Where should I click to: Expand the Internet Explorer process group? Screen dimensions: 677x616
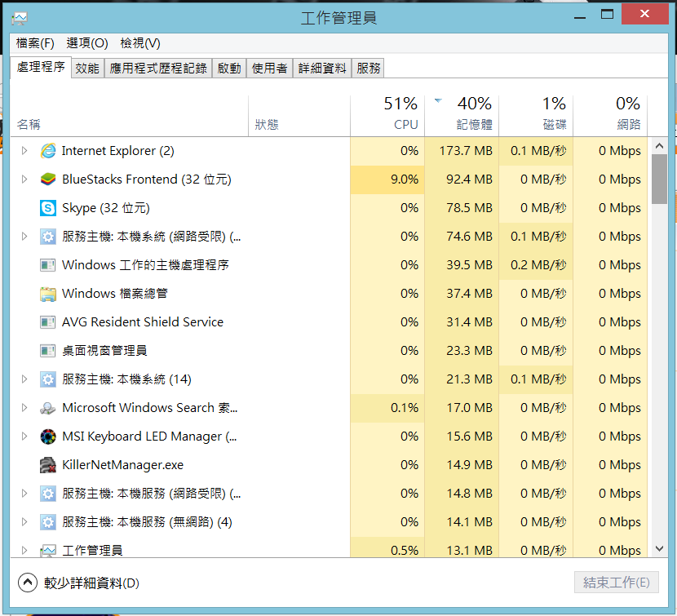pos(24,151)
